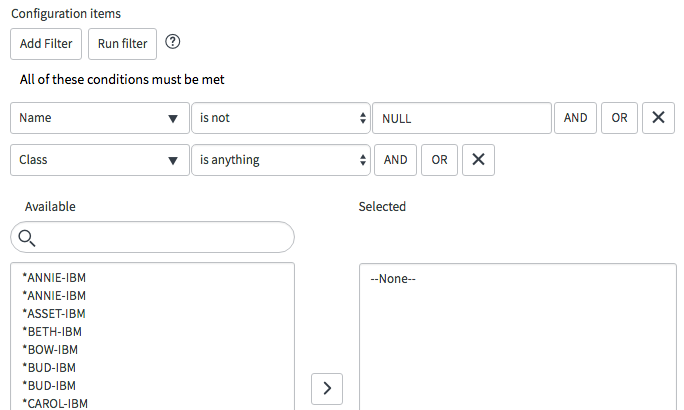
Task: Open the Class field dropdown
Action: 100,159
